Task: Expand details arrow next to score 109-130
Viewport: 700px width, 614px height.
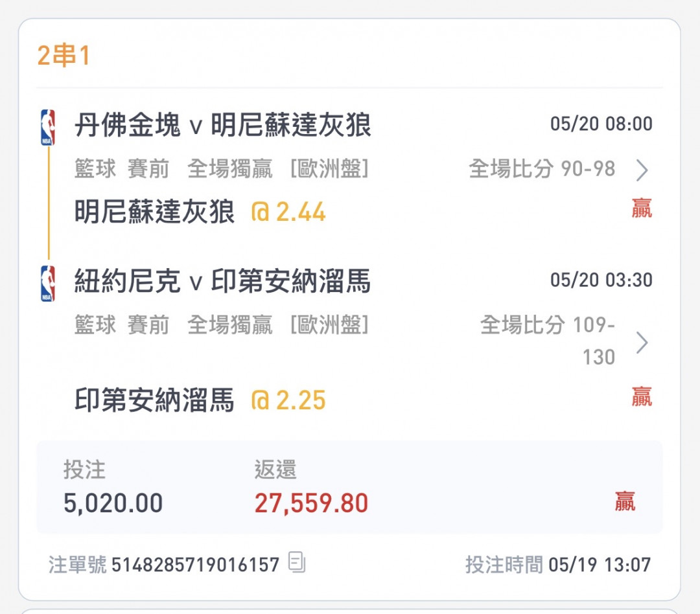Action: coord(642,343)
